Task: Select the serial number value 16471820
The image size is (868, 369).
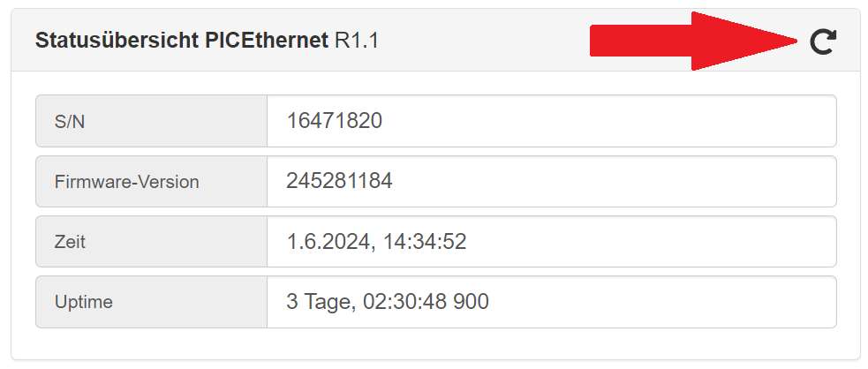Action: click(335, 121)
